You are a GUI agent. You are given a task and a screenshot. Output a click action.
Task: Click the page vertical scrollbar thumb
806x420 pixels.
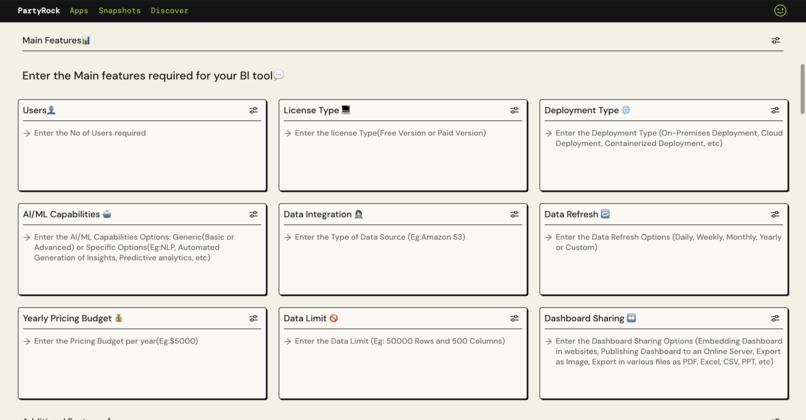point(802,89)
